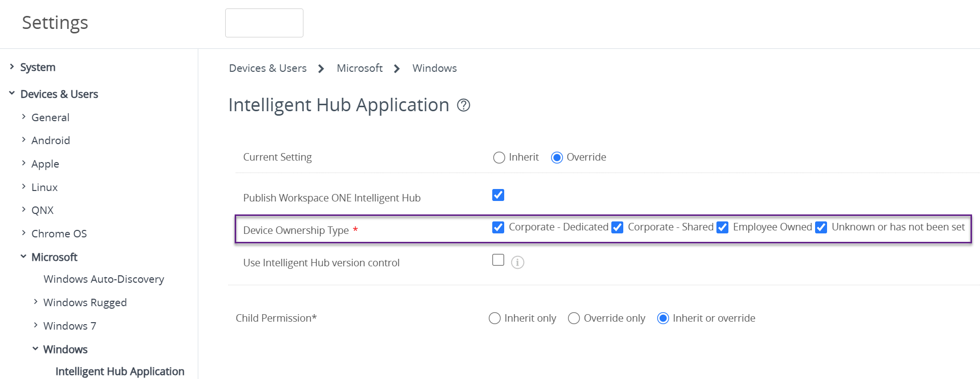The image size is (980, 379).
Task: Choose Inherit or override child permission
Action: click(x=663, y=318)
